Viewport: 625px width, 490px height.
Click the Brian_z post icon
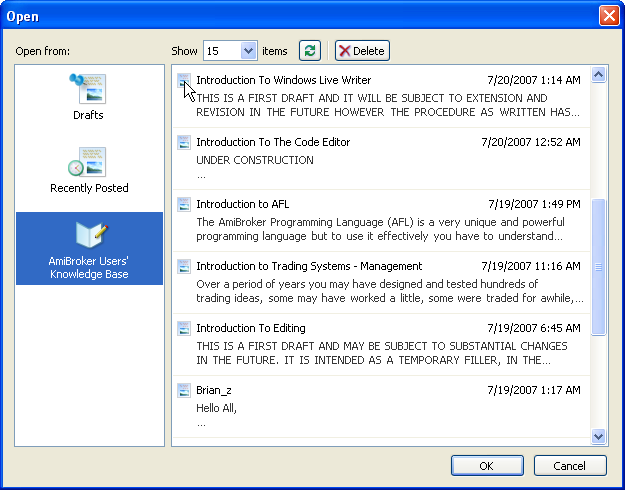pyautogui.click(x=184, y=391)
